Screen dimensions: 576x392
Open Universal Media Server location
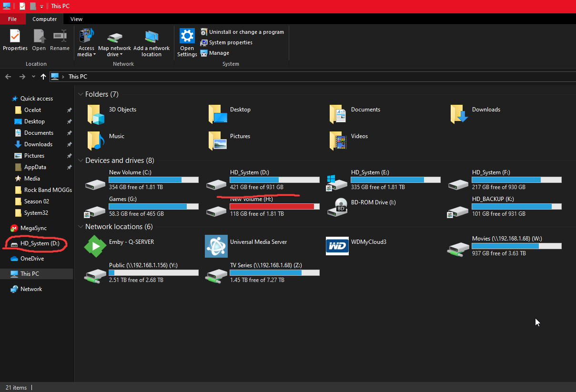[247, 246]
